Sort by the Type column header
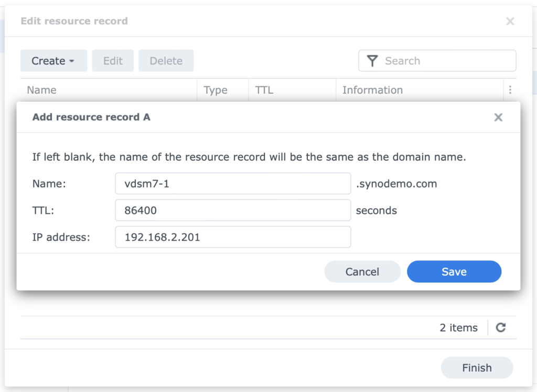This screenshot has width=537, height=392. coord(222,90)
